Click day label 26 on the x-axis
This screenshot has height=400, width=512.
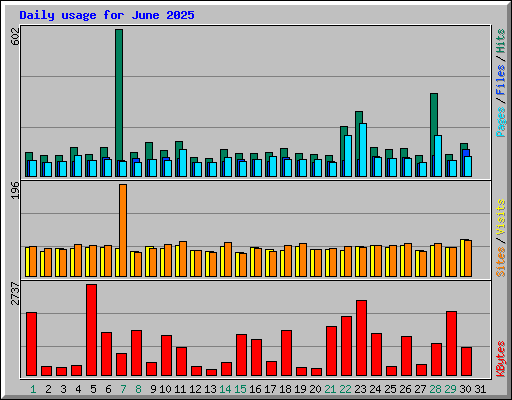pyautogui.click(x=405, y=389)
